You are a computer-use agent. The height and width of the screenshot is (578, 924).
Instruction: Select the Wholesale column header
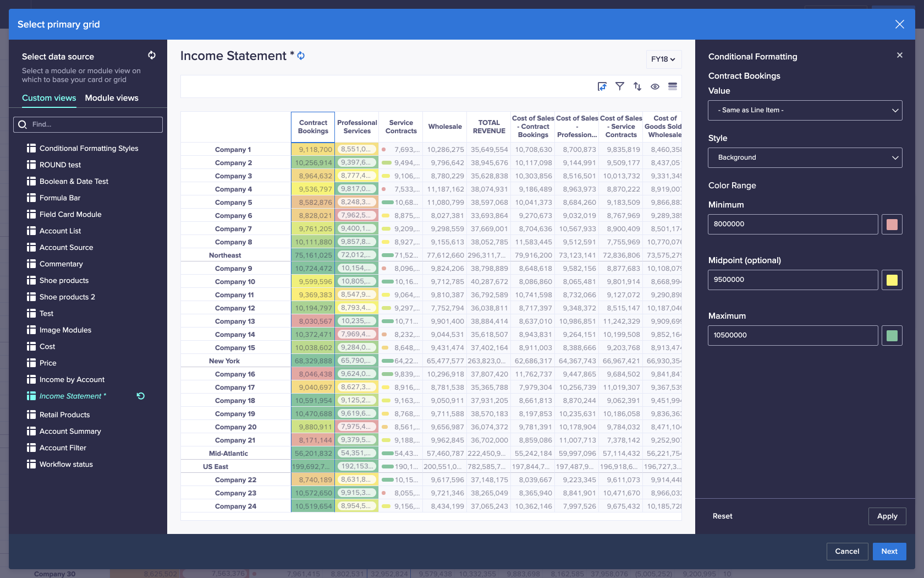(x=445, y=127)
